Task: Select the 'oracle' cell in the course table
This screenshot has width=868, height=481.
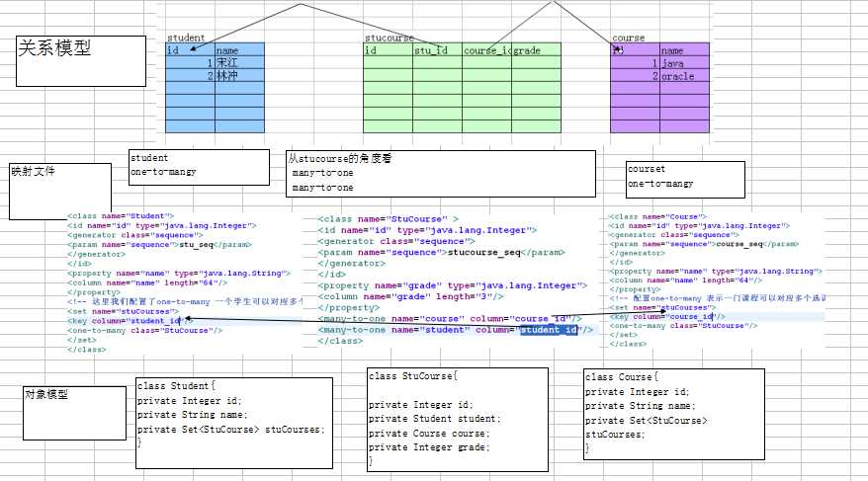Action: (x=685, y=76)
